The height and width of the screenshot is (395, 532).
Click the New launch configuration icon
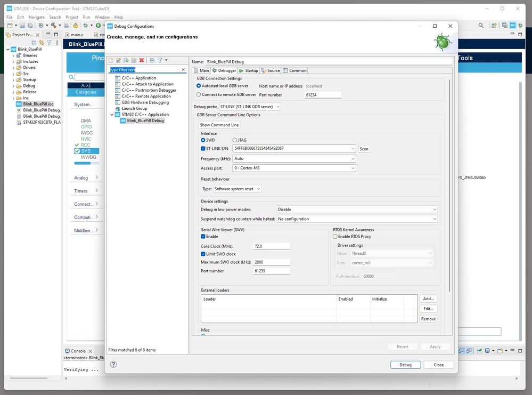(111, 60)
